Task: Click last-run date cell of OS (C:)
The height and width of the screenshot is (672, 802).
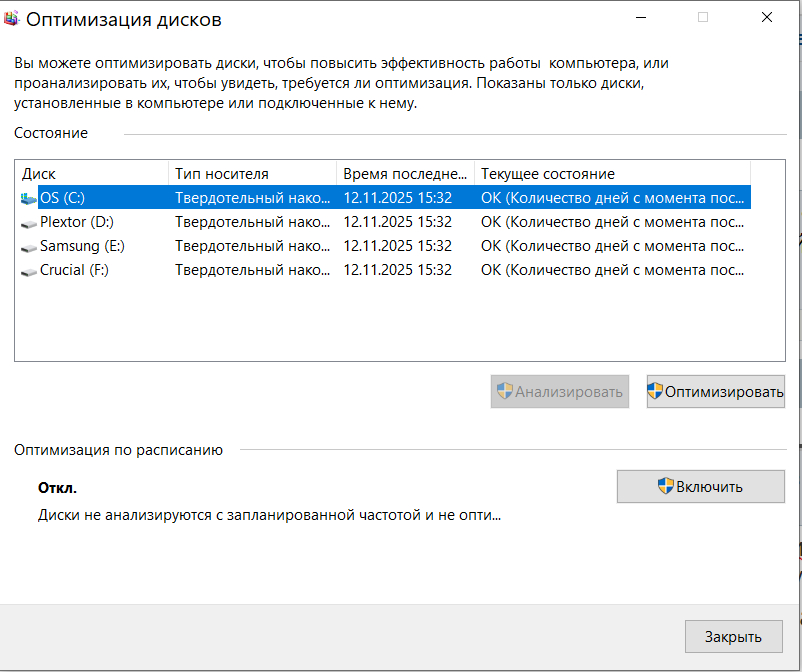Action: (x=397, y=198)
